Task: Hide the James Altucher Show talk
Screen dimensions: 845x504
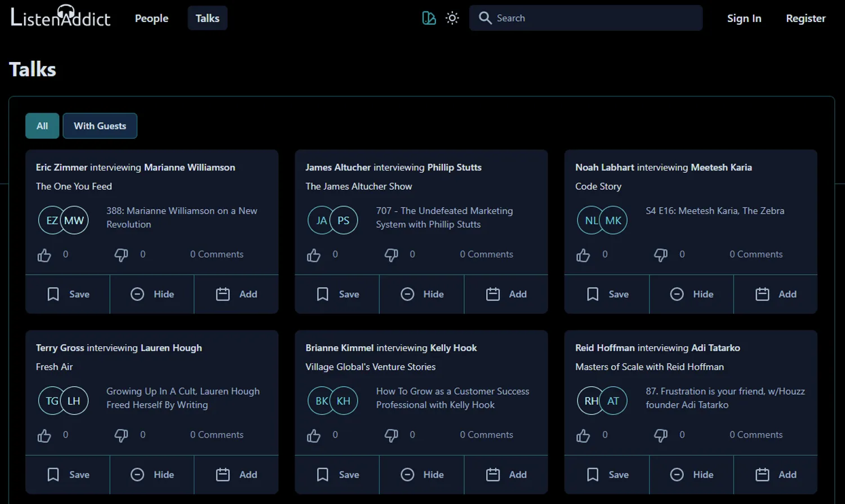Action: 422,294
